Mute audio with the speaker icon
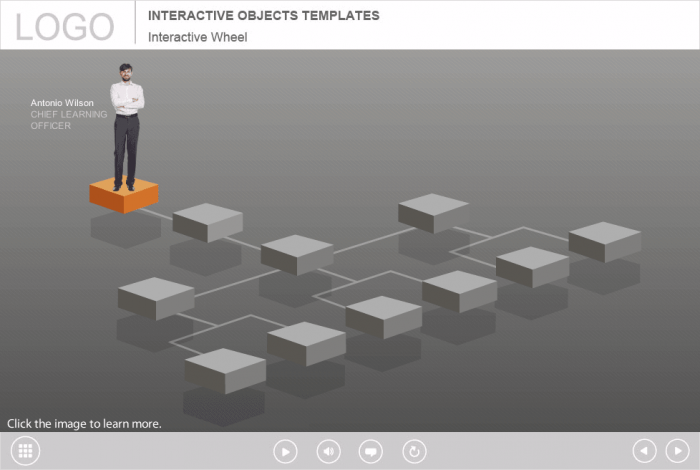This screenshot has height=470, width=700. pyautogui.click(x=328, y=451)
